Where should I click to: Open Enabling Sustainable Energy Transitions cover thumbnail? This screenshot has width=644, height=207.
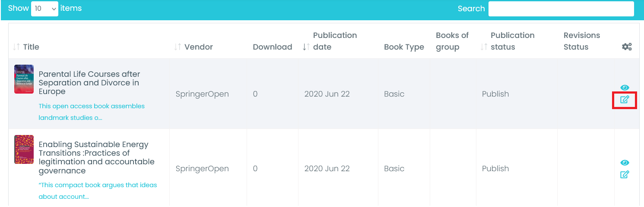(24, 150)
